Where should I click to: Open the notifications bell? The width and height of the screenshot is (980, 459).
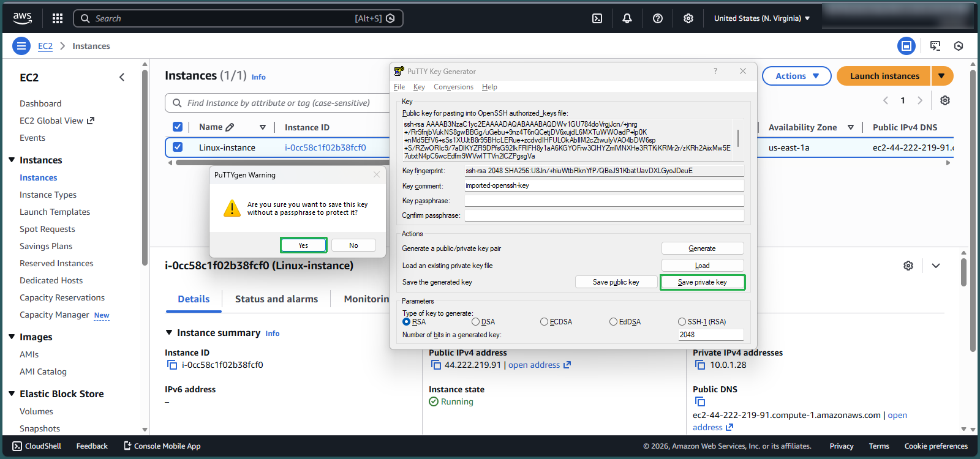(x=627, y=18)
